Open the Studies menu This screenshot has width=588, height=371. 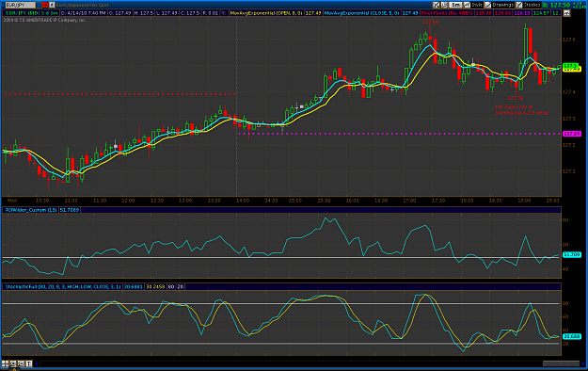[529, 5]
